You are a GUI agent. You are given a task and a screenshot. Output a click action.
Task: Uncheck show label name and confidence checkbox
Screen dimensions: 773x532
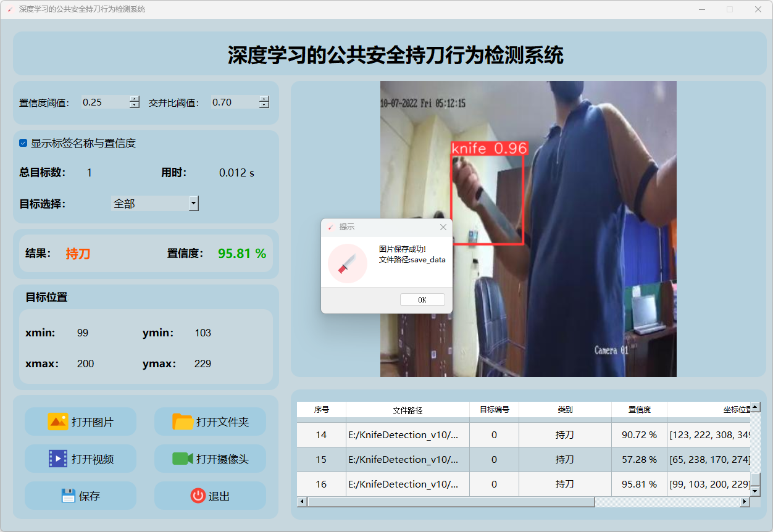pos(23,143)
